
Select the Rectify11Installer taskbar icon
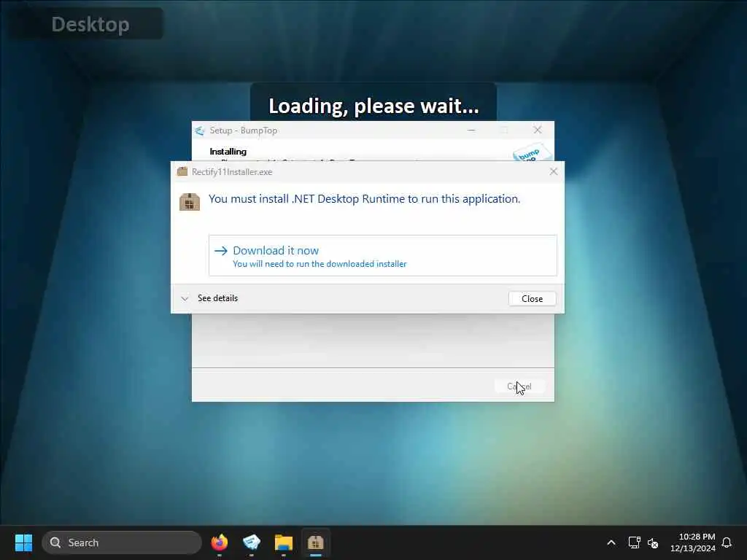tap(315, 542)
